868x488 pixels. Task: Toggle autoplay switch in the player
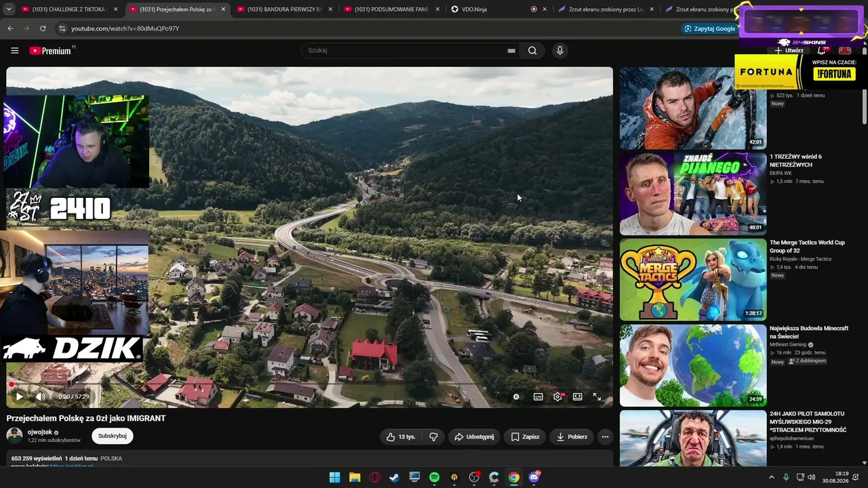(x=517, y=396)
